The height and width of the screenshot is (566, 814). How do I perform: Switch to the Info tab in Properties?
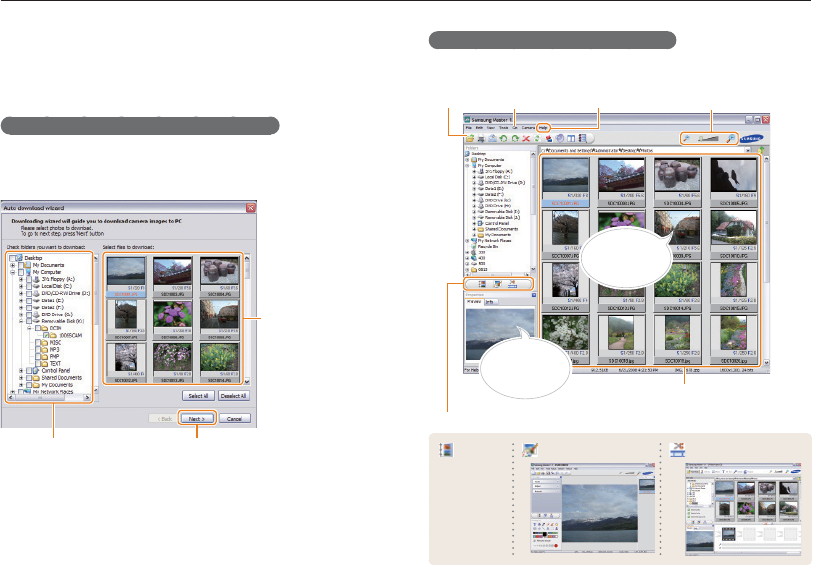coord(490,302)
